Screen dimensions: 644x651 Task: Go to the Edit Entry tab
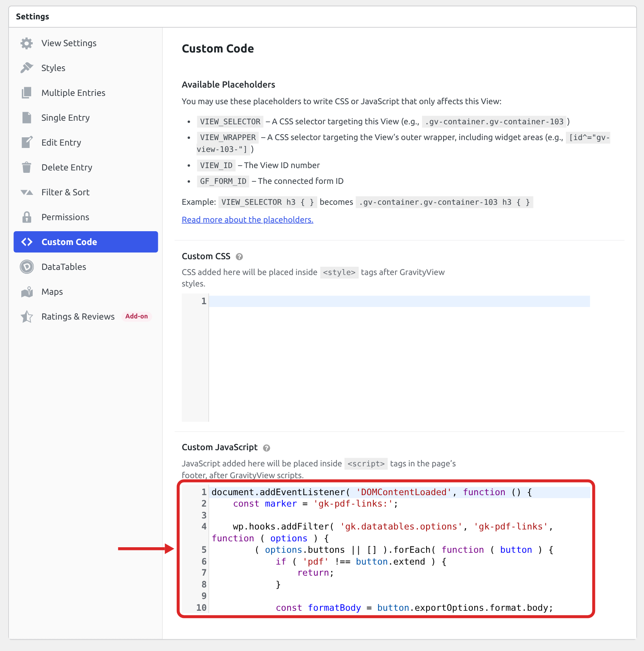[86, 142]
